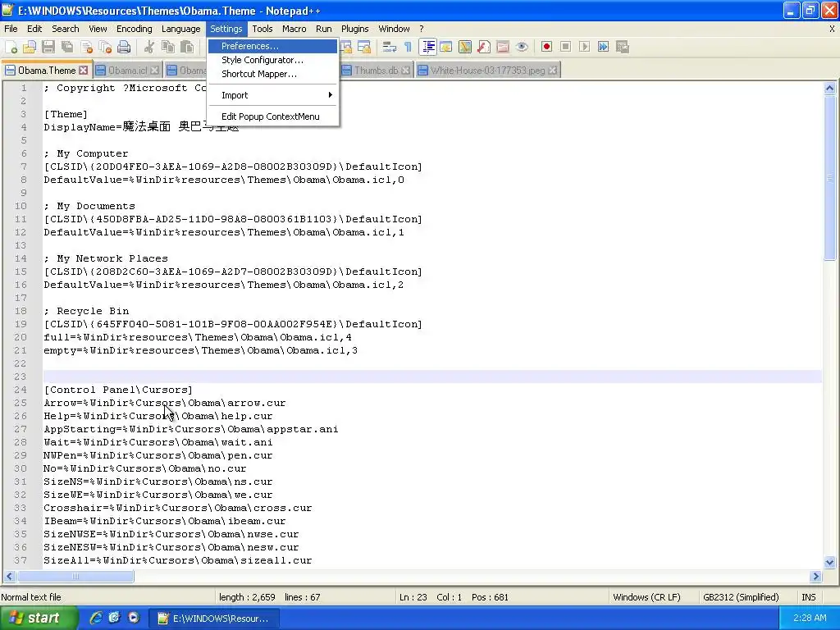Toggle Show All Characters pilcrow icon

[409, 47]
